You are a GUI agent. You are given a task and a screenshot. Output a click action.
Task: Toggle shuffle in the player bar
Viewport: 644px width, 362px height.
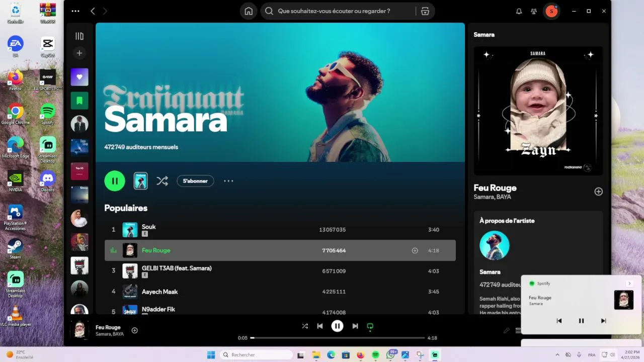[x=305, y=326]
